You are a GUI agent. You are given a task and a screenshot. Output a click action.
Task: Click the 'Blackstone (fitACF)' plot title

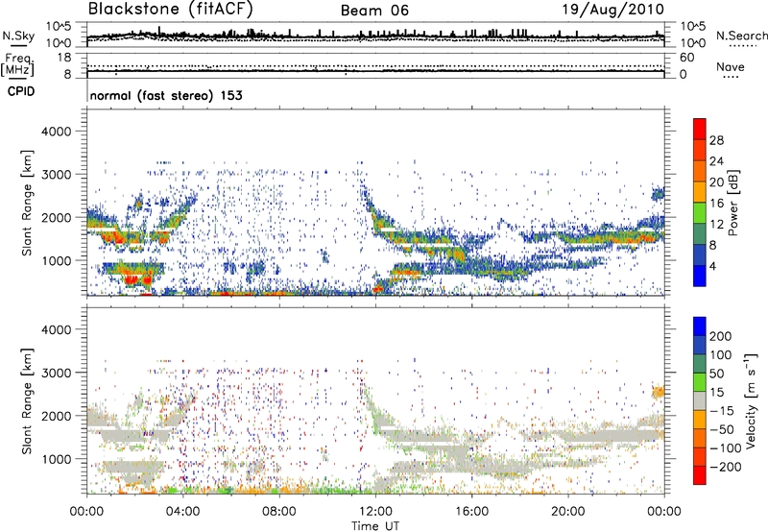tap(170, 9)
